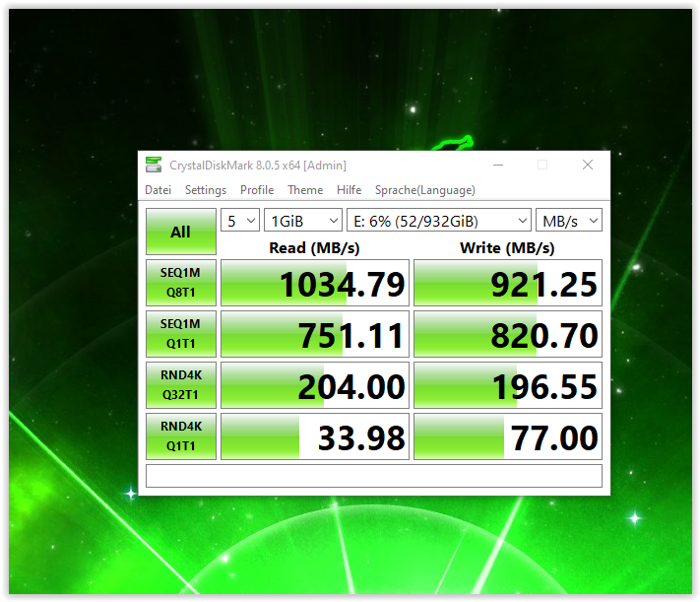This screenshot has height=602, width=700.
Task: Open the Datei menu
Action: (159, 190)
